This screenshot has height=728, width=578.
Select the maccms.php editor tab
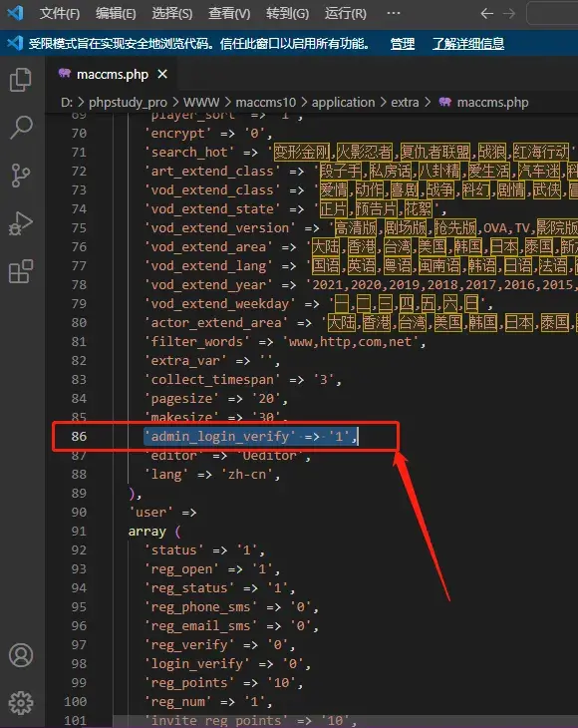(x=111, y=74)
